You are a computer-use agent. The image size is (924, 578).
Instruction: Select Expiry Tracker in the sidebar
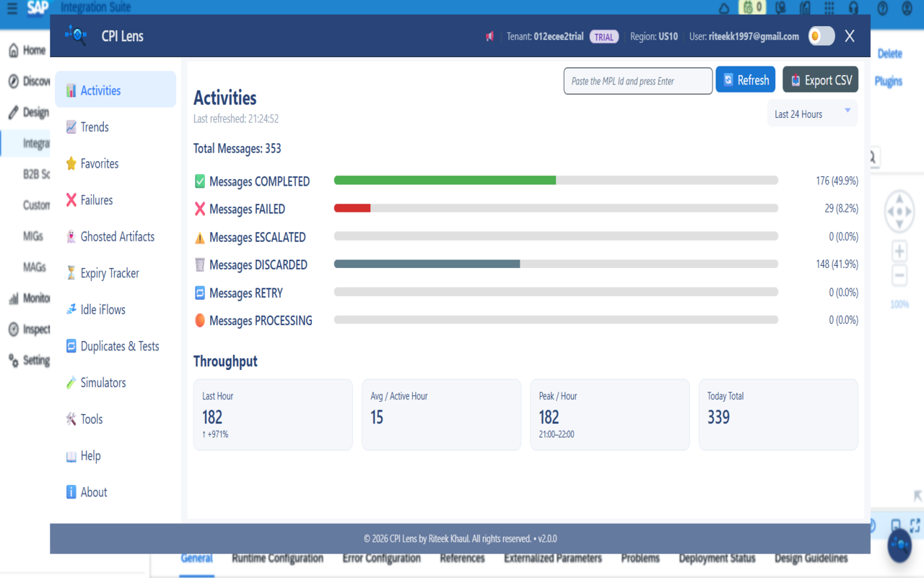pos(111,272)
